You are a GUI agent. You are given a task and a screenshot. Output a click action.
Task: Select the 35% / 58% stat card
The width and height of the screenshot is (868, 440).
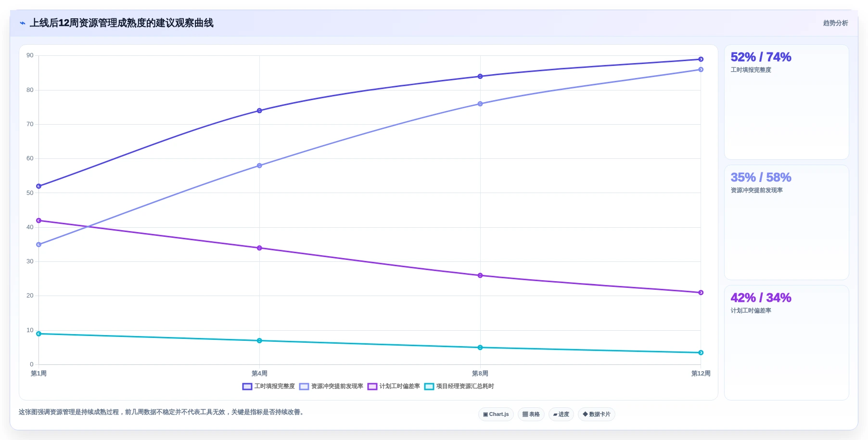(x=787, y=222)
